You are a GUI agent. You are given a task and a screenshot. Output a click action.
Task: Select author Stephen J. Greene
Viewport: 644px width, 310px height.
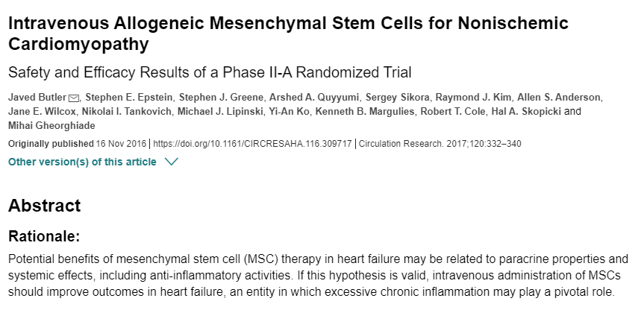click(x=221, y=98)
